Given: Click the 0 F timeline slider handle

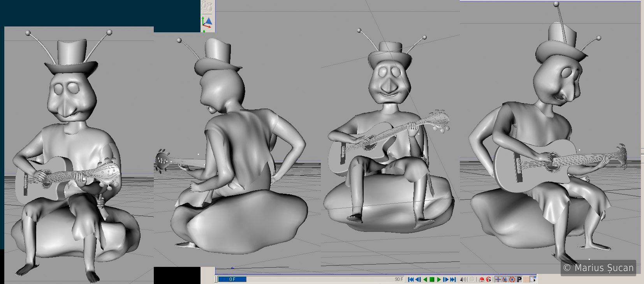Looking at the screenshot, I should tap(232, 279).
